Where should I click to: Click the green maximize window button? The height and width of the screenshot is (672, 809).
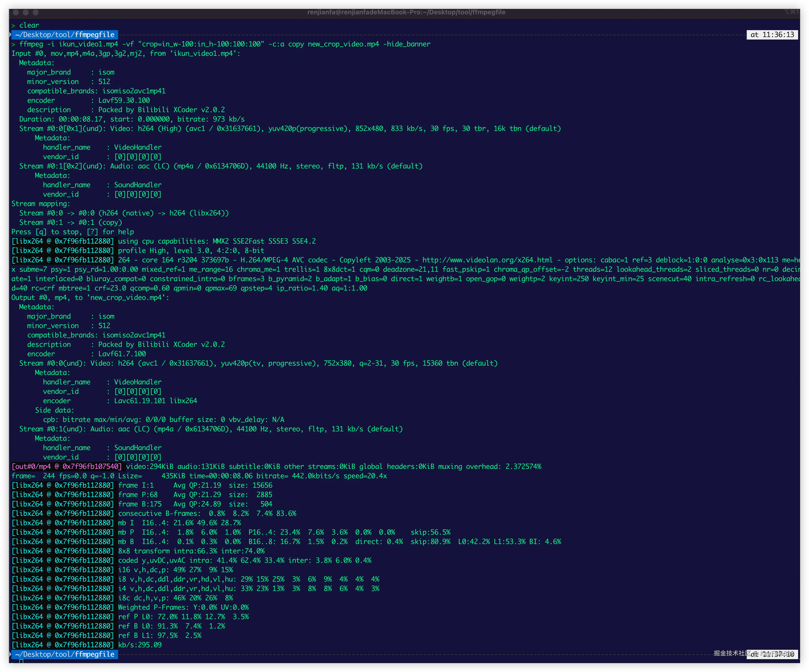pyautogui.click(x=35, y=12)
